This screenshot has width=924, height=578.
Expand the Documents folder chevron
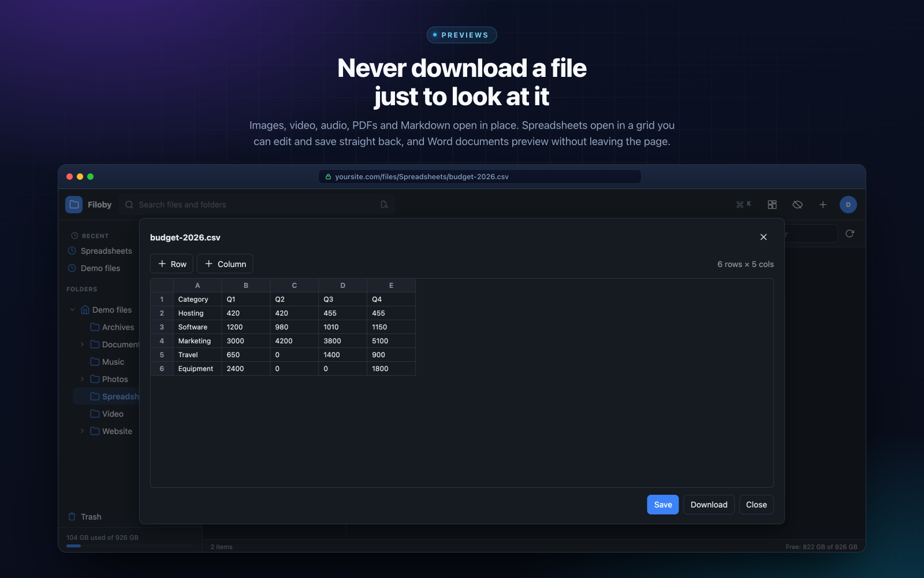[83, 344]
